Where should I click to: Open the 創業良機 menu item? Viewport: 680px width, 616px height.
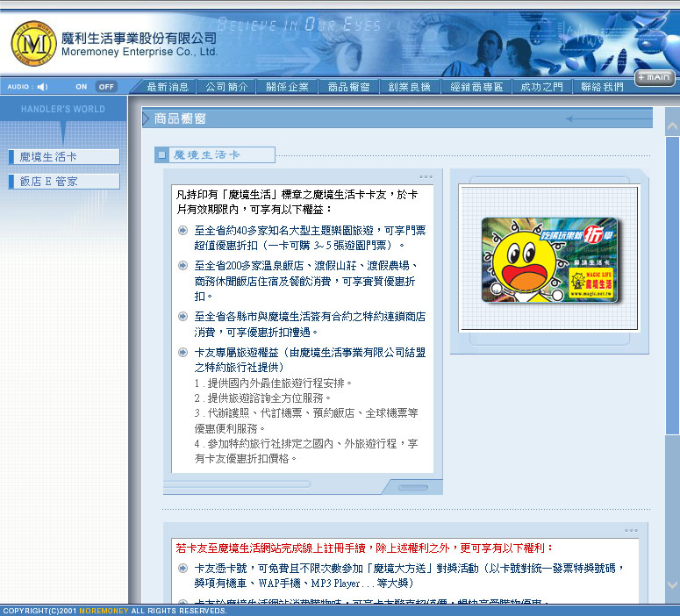pyautogui.click(x=410, y=87)
